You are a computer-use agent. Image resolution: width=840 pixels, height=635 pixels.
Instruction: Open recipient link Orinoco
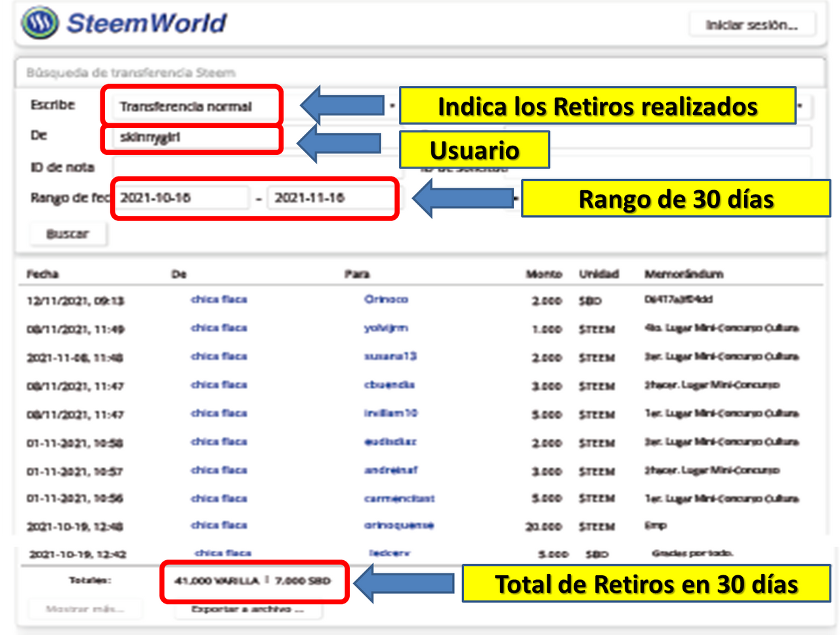pos(387,299)
